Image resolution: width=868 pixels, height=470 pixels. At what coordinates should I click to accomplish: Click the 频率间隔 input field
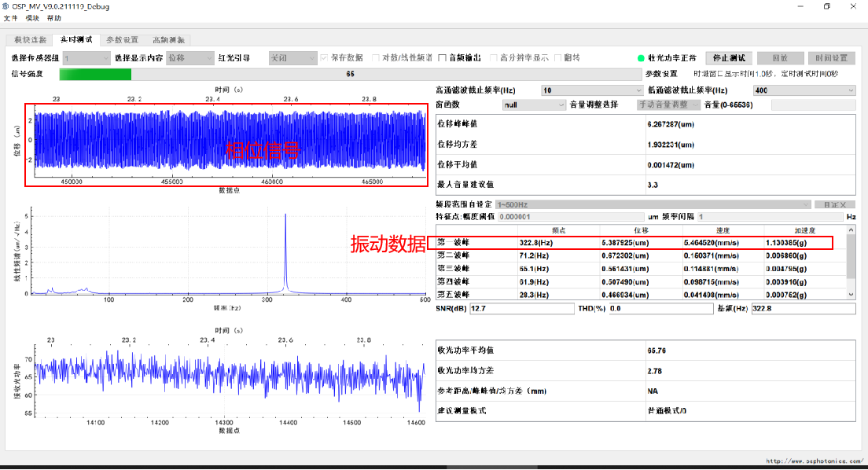(x=771, y=217)
